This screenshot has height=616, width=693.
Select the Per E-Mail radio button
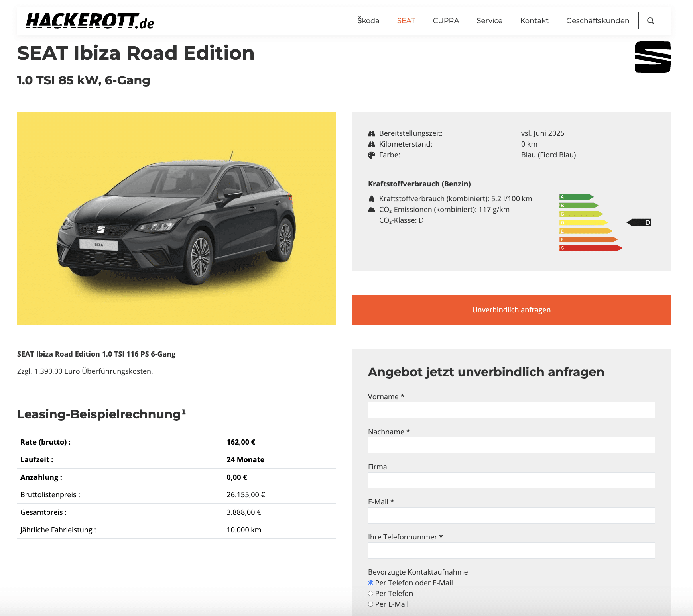pyautogui.click(x=371, y=604)
